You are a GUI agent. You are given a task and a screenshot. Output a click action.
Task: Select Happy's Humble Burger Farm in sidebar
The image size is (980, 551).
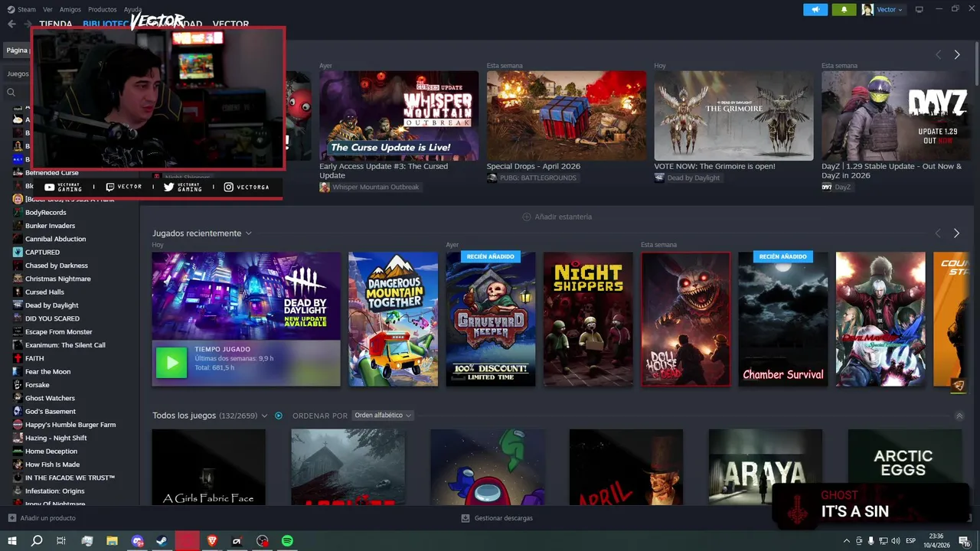coord(70,425)
